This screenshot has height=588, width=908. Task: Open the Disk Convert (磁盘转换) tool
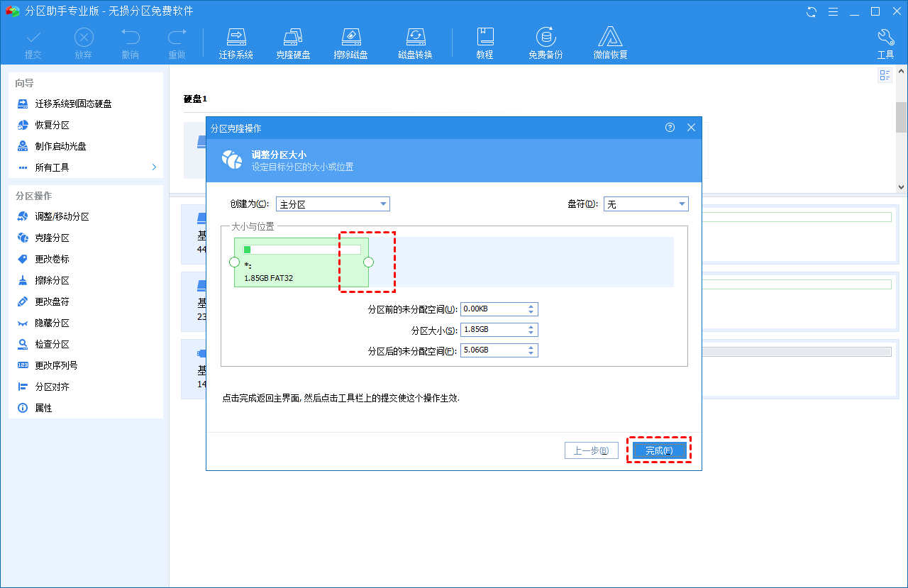pos(415,43)
